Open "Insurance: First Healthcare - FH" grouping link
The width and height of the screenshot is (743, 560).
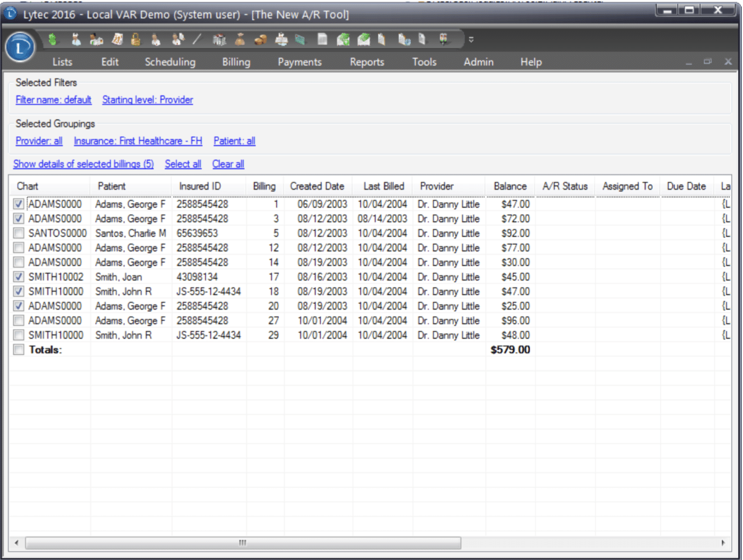(138, 141)
